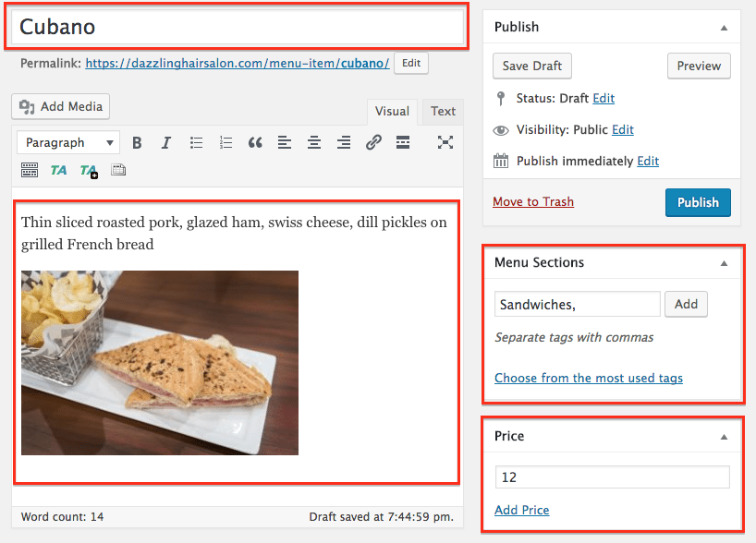Click the Word count: 14 text
This screenshot has width=756, height=543.
coord(62,517)
